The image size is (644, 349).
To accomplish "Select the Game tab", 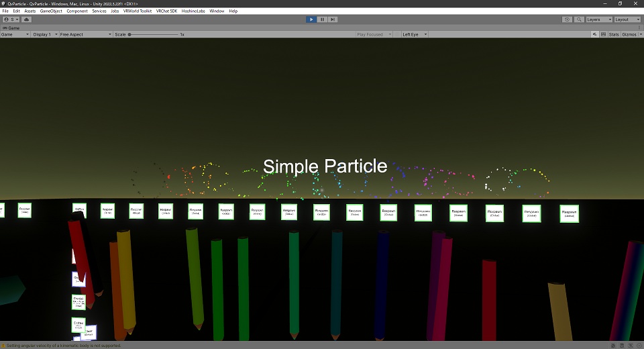I will click(x=11, y=28).
